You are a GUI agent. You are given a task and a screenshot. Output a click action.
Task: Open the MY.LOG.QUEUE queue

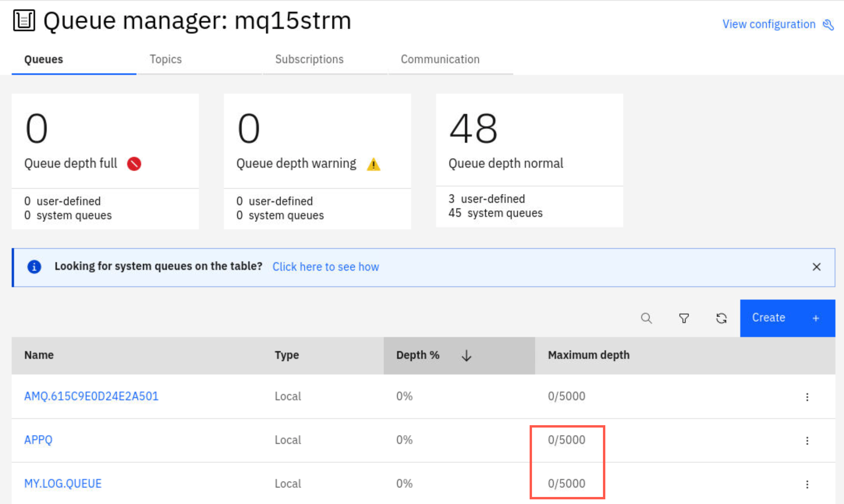(63, 484)
